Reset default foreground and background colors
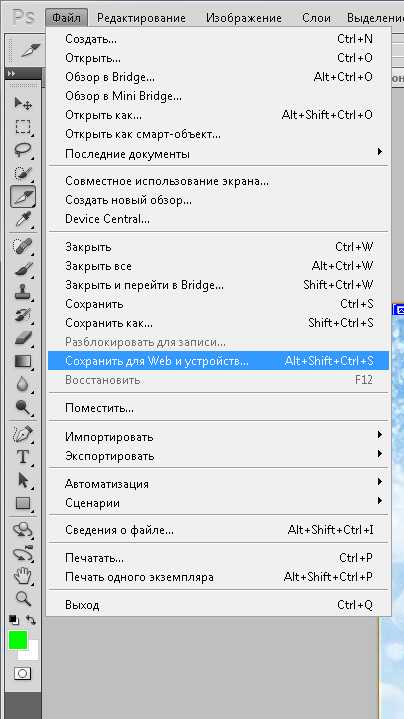404x719 pixels. (14, 620)
